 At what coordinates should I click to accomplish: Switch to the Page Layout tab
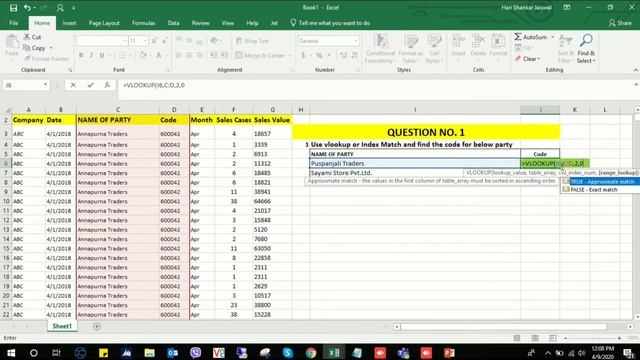[104, 23]
